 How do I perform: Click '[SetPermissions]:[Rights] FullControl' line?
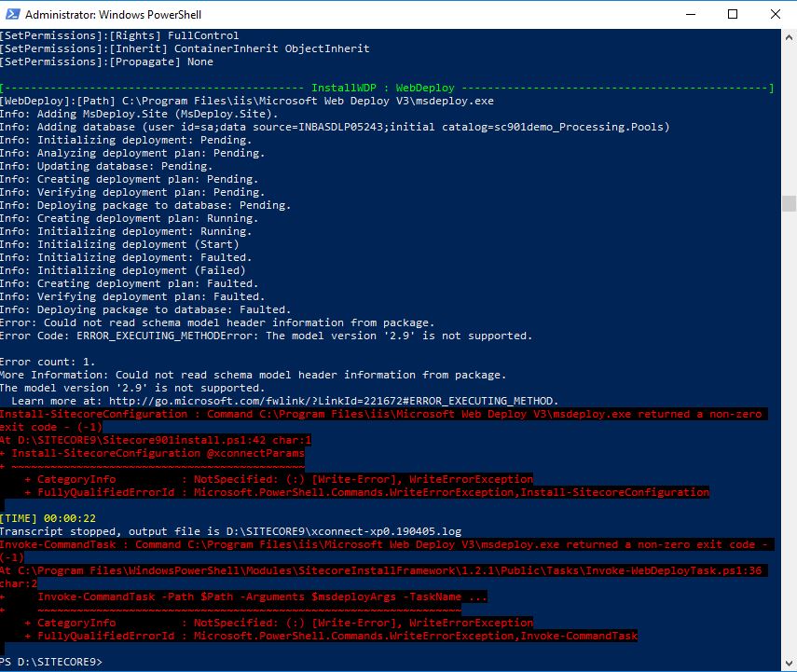point(119,35)
